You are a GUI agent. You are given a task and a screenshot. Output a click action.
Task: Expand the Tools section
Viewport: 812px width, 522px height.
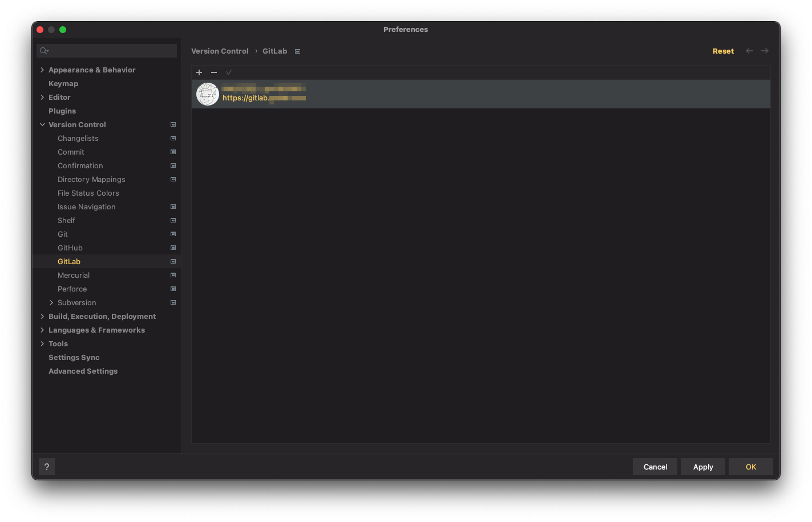point(42,343)
